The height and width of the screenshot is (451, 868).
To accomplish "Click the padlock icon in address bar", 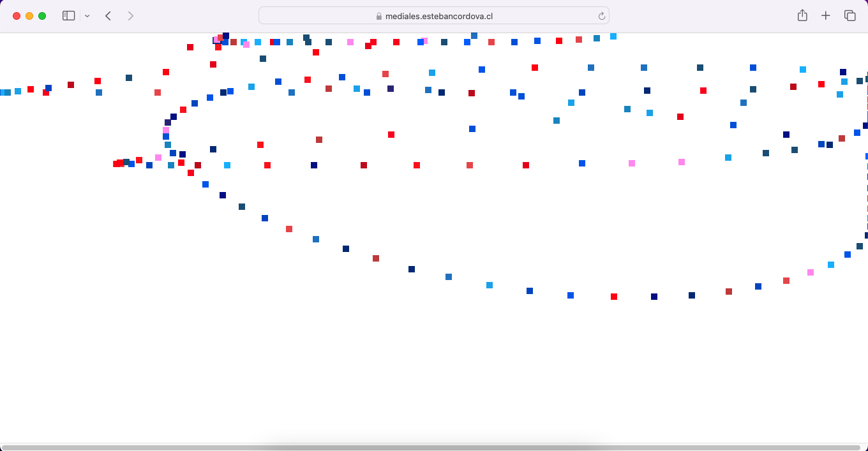I will click(378, 17).
